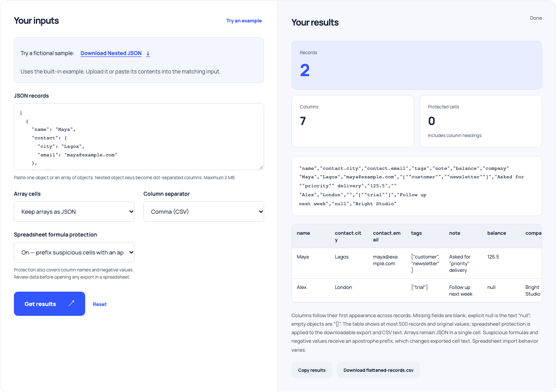Click the contact.city table column header
Viewport: 556px width, 392px height.
coord(349,236)
